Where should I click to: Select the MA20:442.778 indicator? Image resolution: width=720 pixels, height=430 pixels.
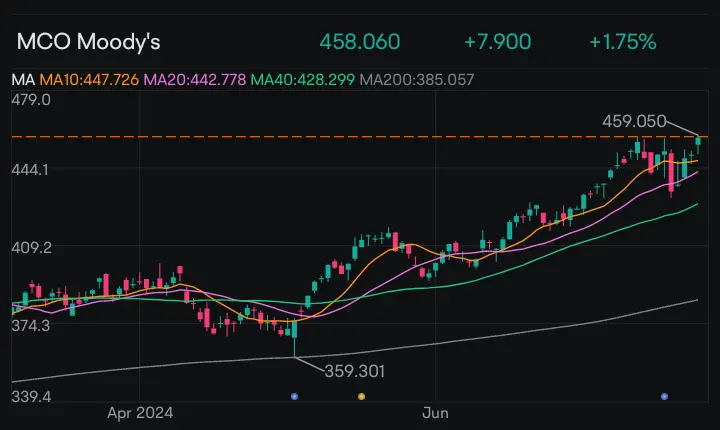[195, 79]
